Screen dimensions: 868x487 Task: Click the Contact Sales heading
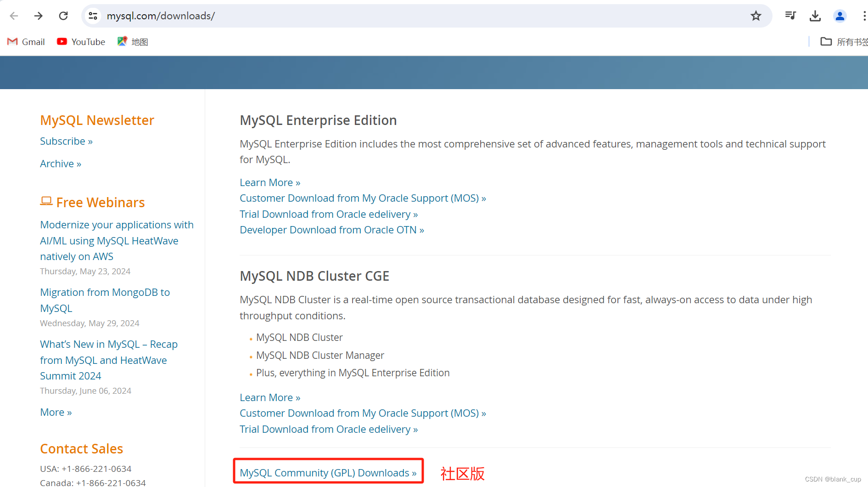coord(82,448)
